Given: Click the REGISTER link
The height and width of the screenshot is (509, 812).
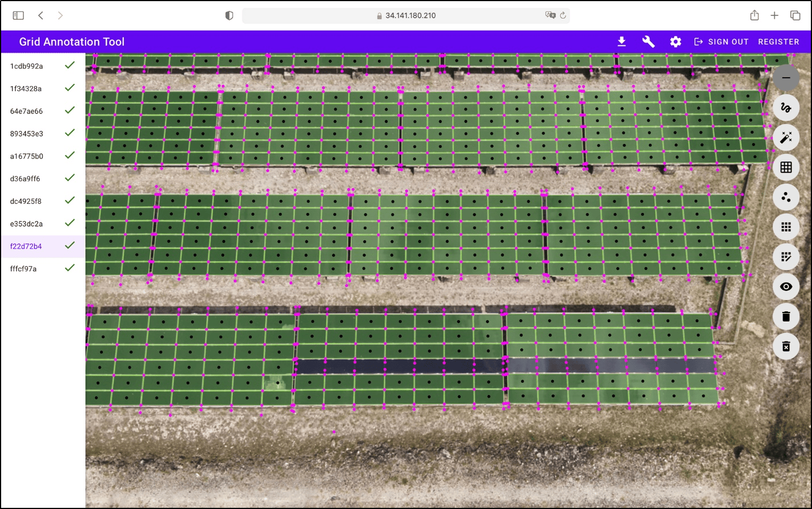Looking at the screenshot, I should click(778, 42).
